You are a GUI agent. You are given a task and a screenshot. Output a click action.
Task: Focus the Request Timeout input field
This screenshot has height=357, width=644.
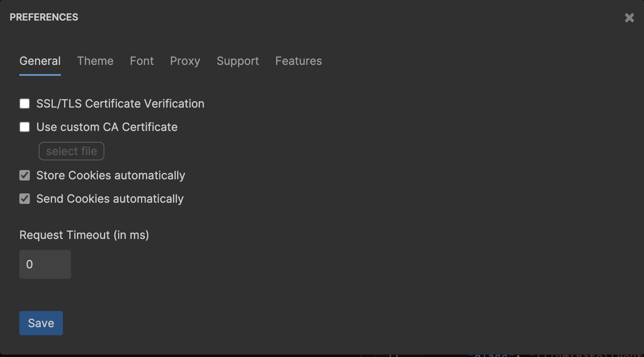coord(45,264)
